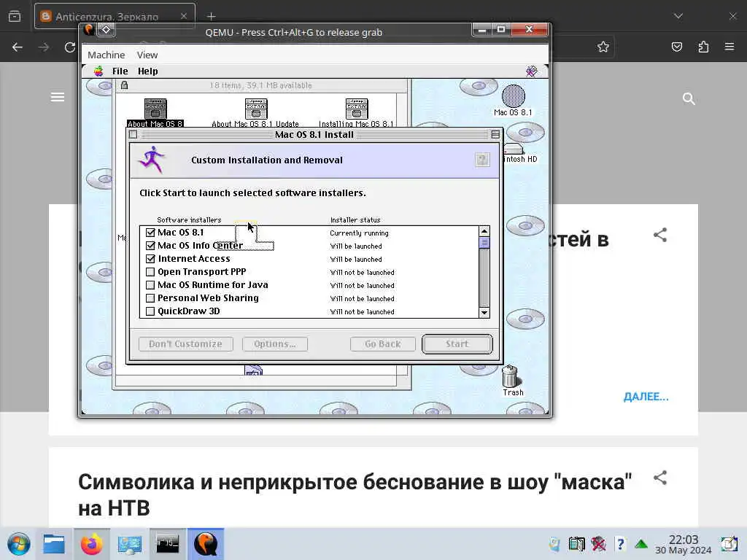Select the Anticenzura browser tab
The height and width of the screenshot is (560, 747).
coord(115,16)
